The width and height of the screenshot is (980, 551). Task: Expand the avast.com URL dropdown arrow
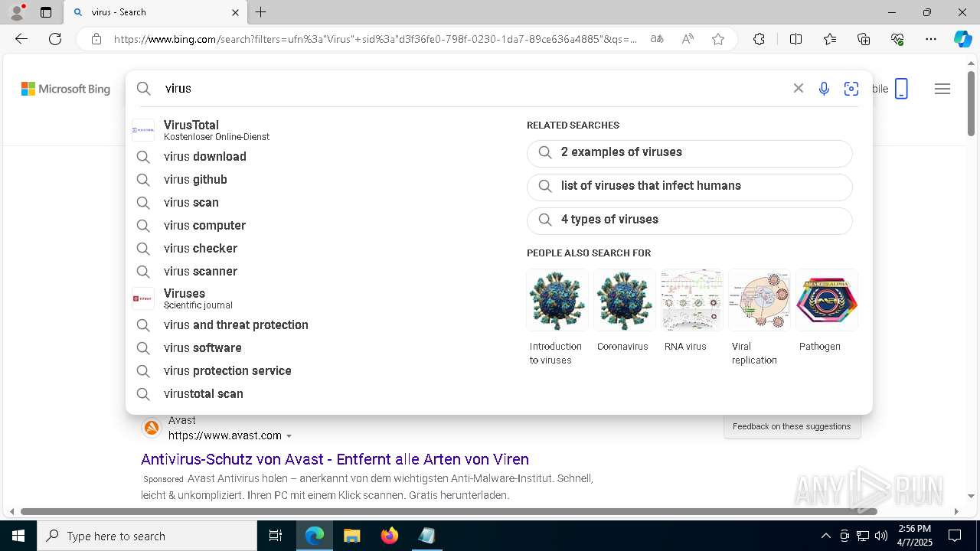click(289, 436)
